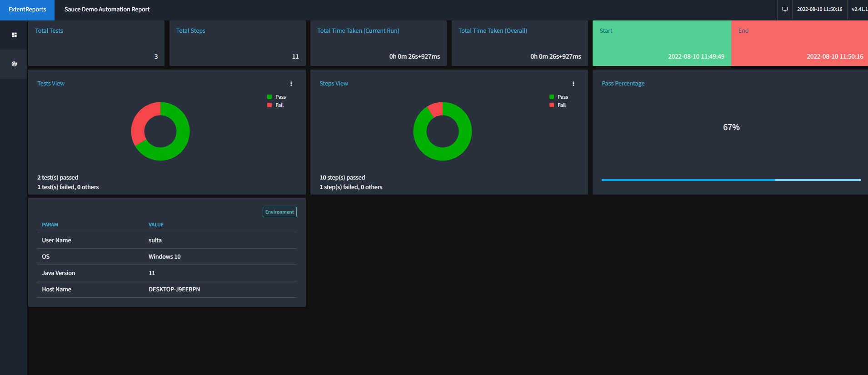The image size is (868, 375).
Task: Toggle Fail legend in Steps View
Action: coord(558,105)
